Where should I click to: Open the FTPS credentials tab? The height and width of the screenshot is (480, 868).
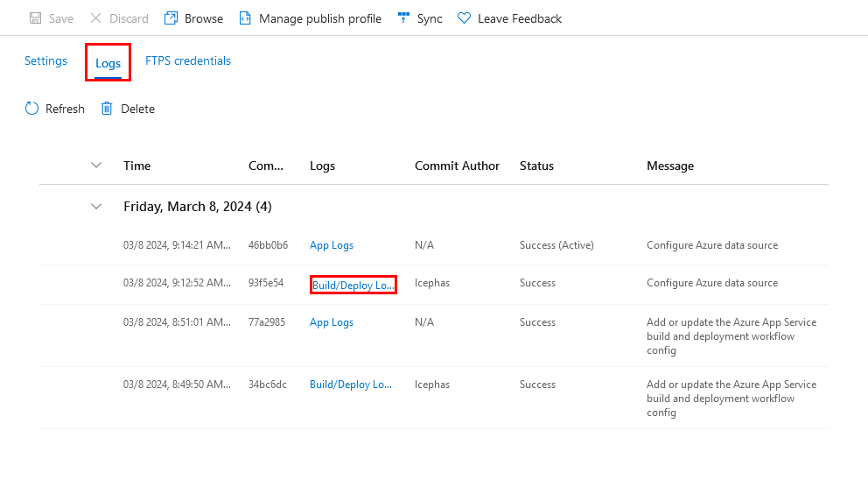188,61
